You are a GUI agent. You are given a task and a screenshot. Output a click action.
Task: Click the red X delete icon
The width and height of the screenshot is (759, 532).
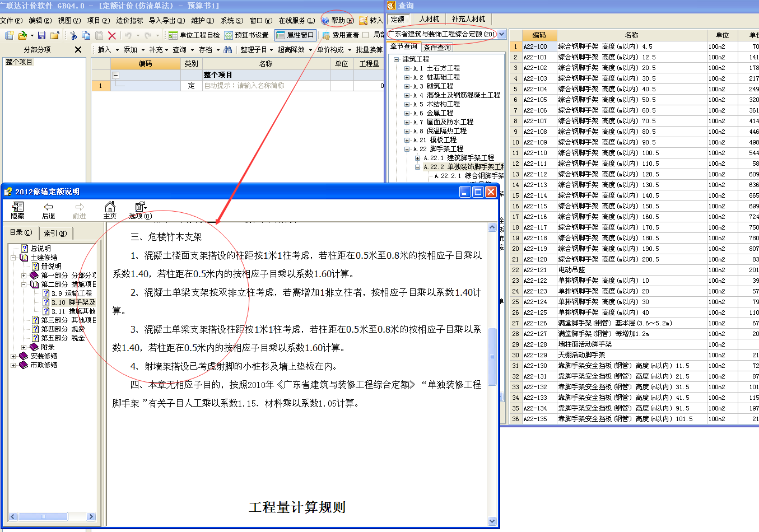click(112, 35)
